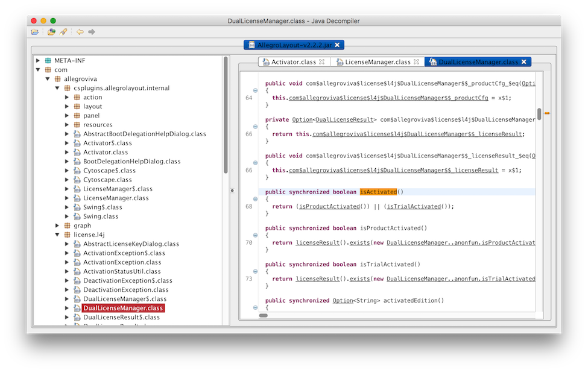Close the DualLicenseManager.class editor tab
The image size is (588, 372).
pyautogui.click(x=524, y=62)
